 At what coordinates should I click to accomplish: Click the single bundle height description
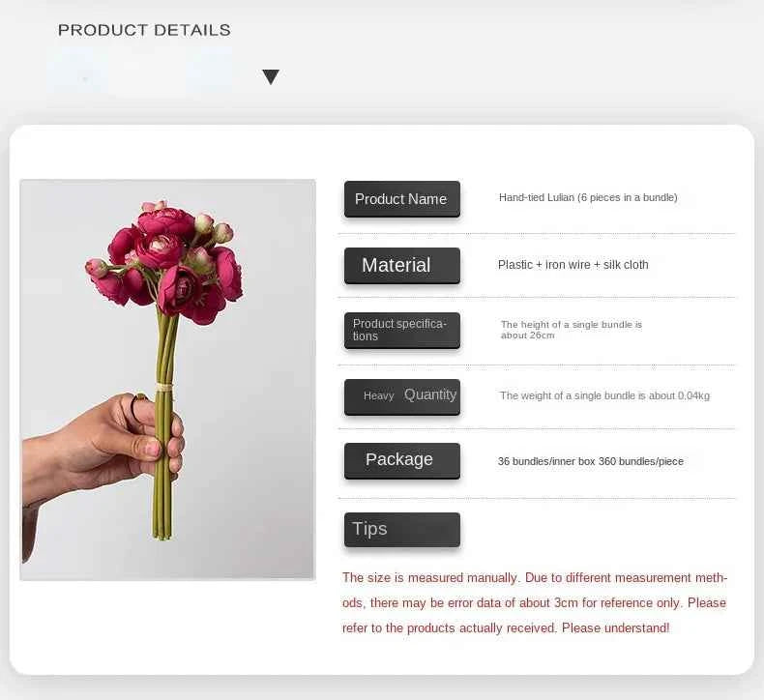click(x=571, y=330)
